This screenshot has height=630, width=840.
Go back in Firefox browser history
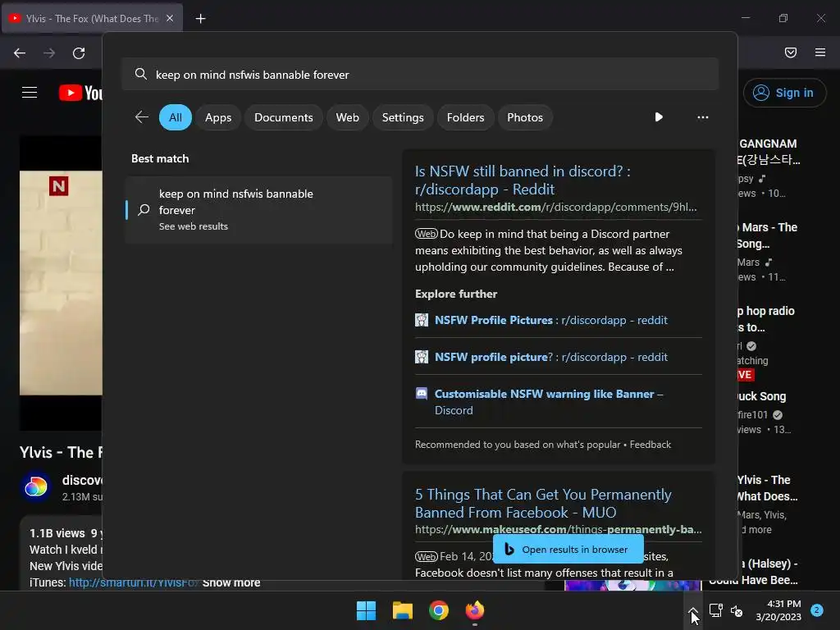point(20,52)
